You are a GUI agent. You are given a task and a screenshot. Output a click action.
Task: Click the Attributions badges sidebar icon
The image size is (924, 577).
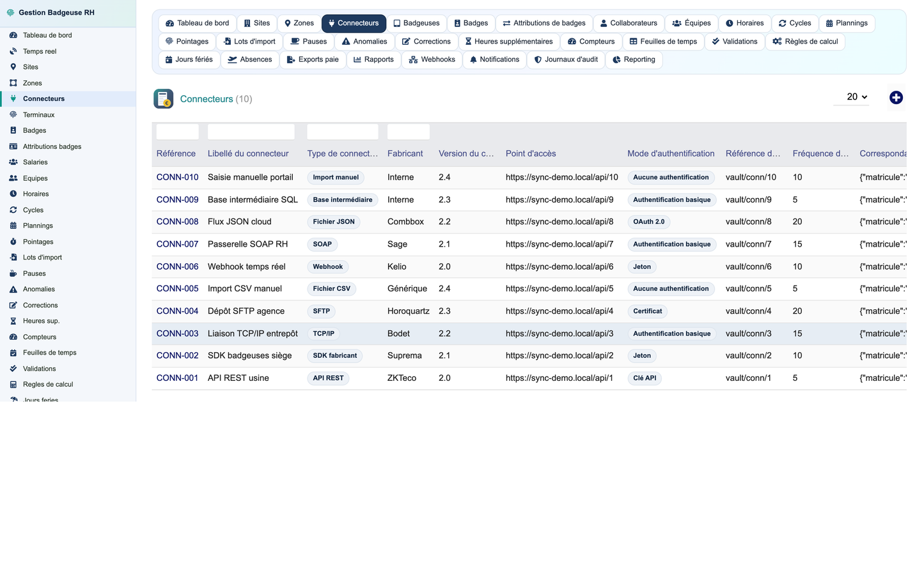pyautogui.click(x=13, y=146)
